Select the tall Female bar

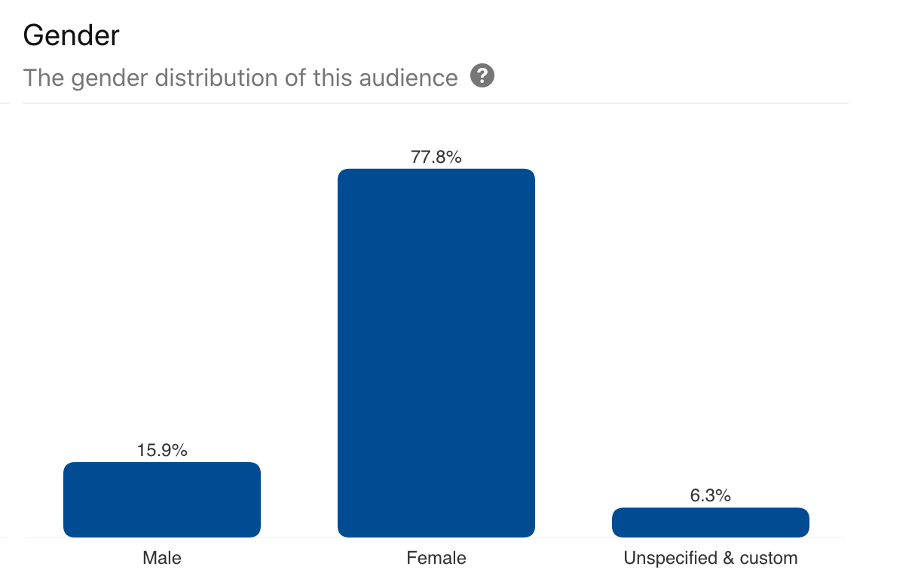(436, 353)
